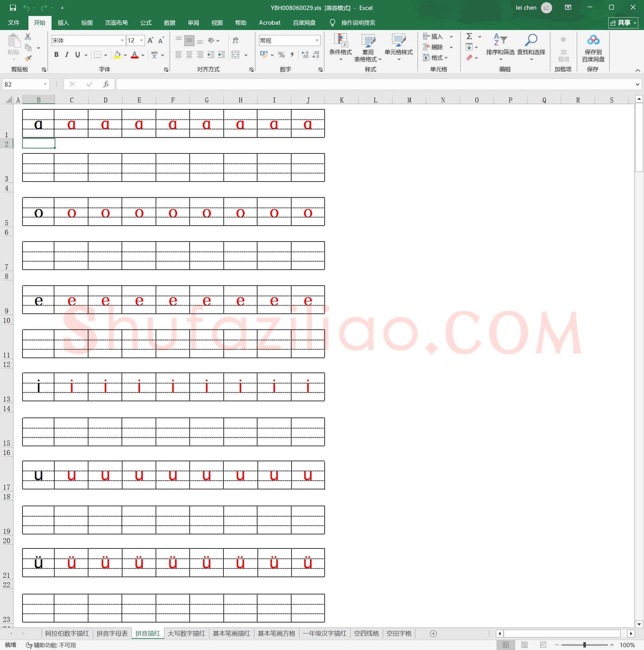The image size is (644, 650).
Task: Add a new sheet with plus button
Action: [433, 634]
